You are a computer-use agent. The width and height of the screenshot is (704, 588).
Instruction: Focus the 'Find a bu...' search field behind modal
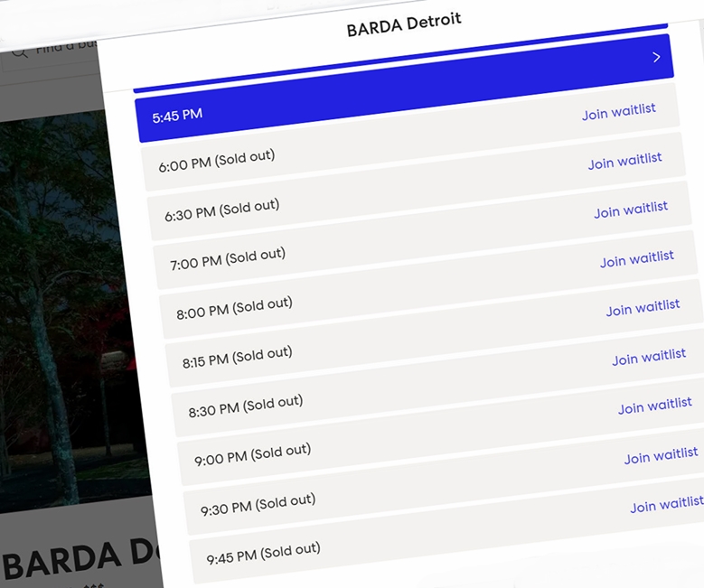pyautogui.click(x=52, y=55)
